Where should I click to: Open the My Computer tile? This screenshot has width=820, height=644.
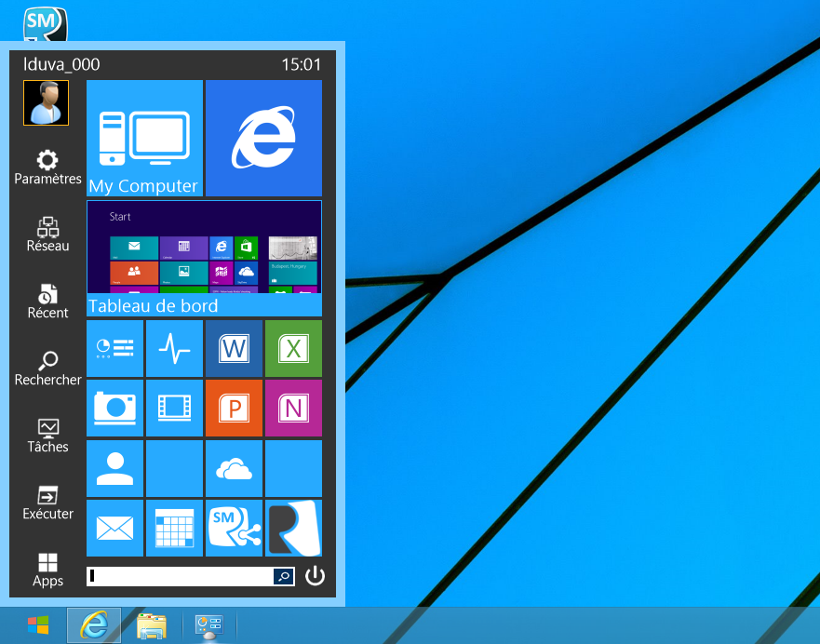tap(144, 138)
